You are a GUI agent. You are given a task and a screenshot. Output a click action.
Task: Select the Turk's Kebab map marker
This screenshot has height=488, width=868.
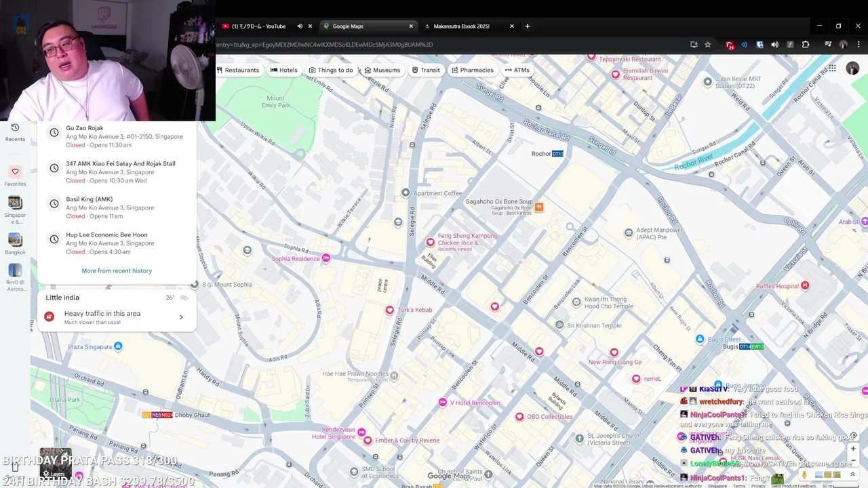coord(389,310)
